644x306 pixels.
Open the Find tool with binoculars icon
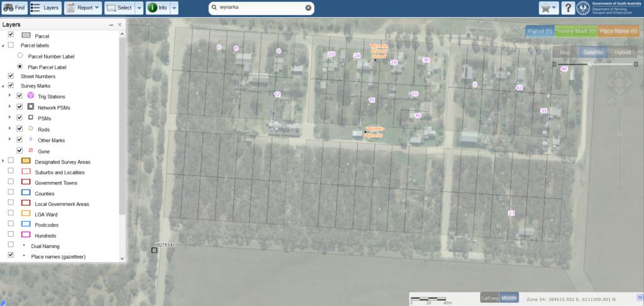[13, 8]
